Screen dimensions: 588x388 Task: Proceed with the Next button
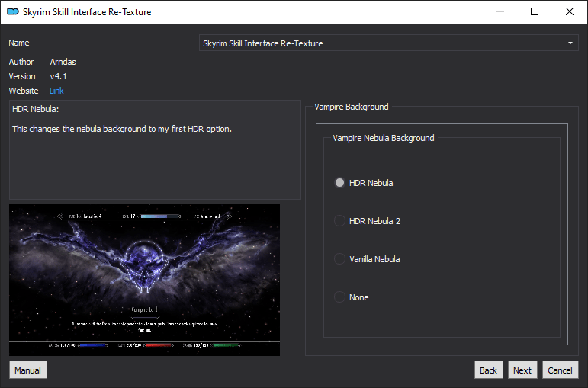click(x=522, y=370)
